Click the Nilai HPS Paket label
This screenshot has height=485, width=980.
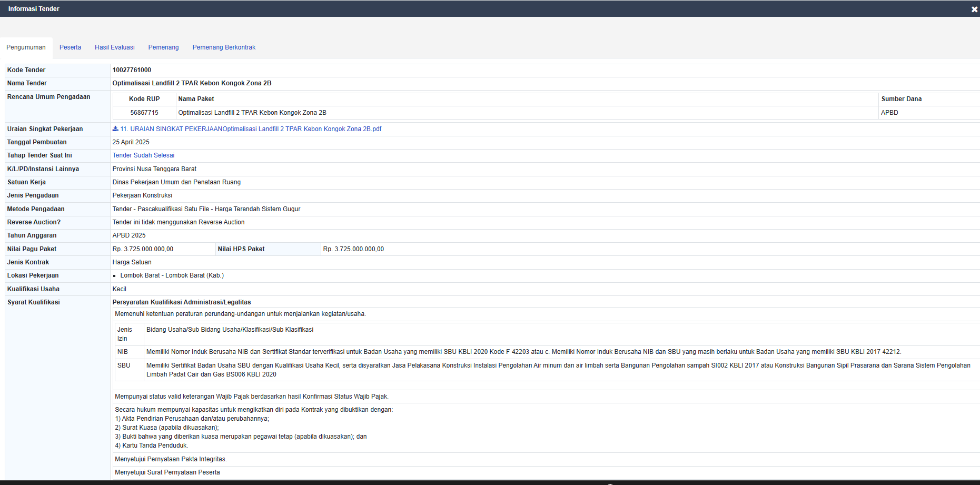click(241, 249)
